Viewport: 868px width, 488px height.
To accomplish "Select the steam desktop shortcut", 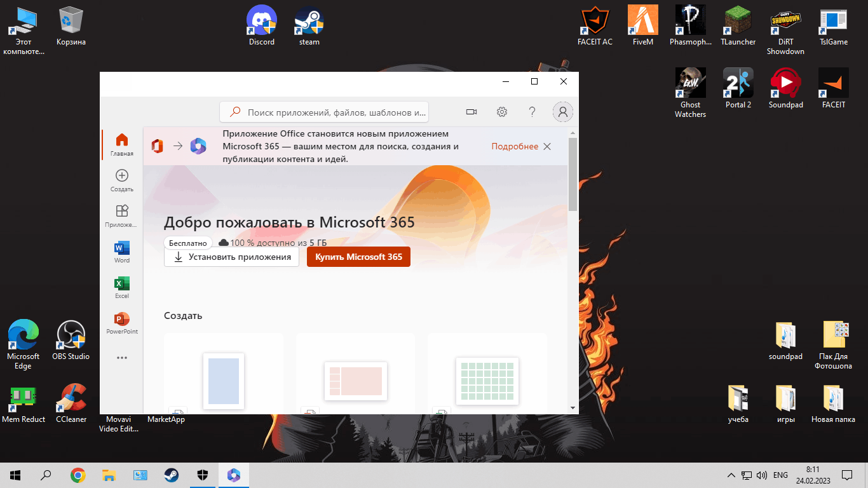I will coord(309,27).
